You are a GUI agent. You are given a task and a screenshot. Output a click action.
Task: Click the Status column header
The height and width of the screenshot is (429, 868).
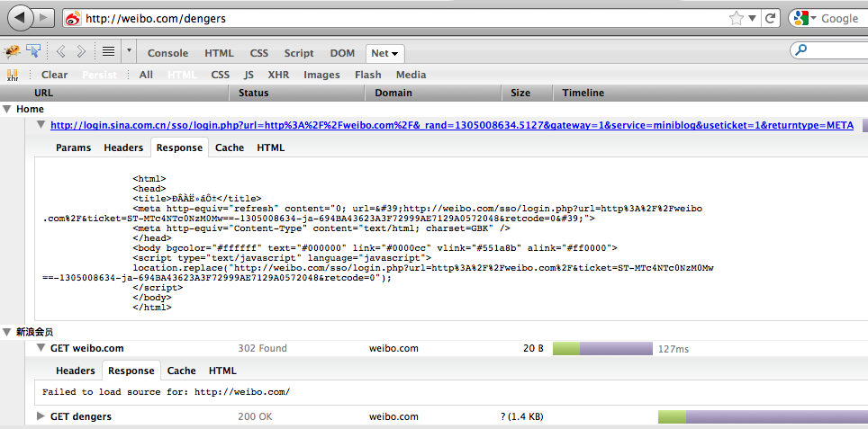point(297,93)
